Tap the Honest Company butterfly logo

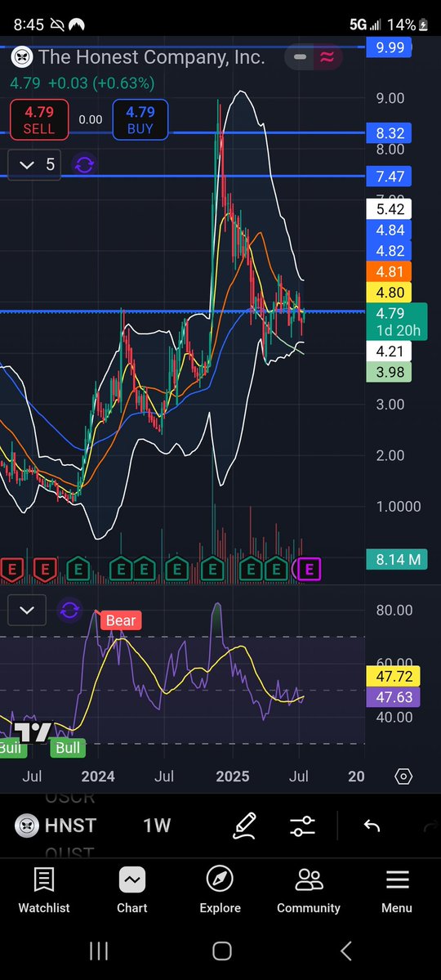[23, 57]
